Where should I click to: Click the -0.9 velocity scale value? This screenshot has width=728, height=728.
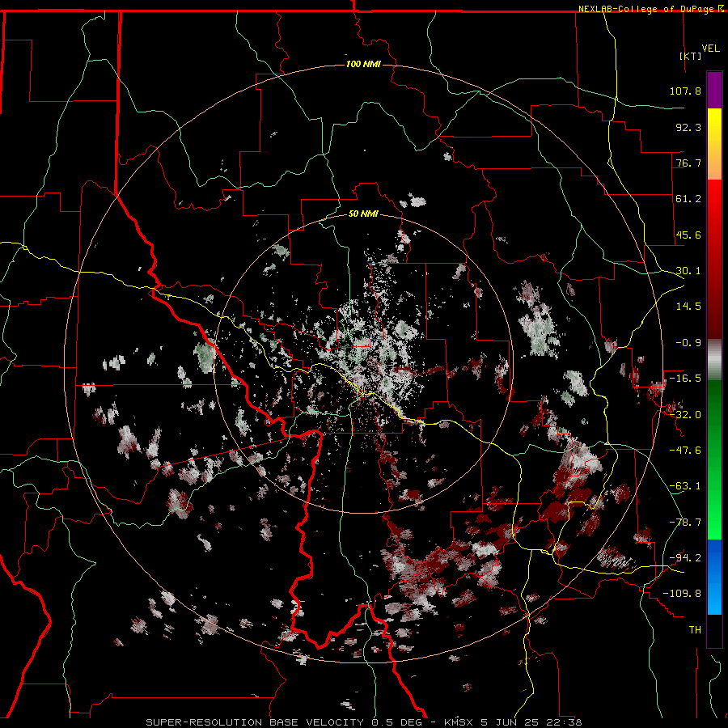pos(688,343)
